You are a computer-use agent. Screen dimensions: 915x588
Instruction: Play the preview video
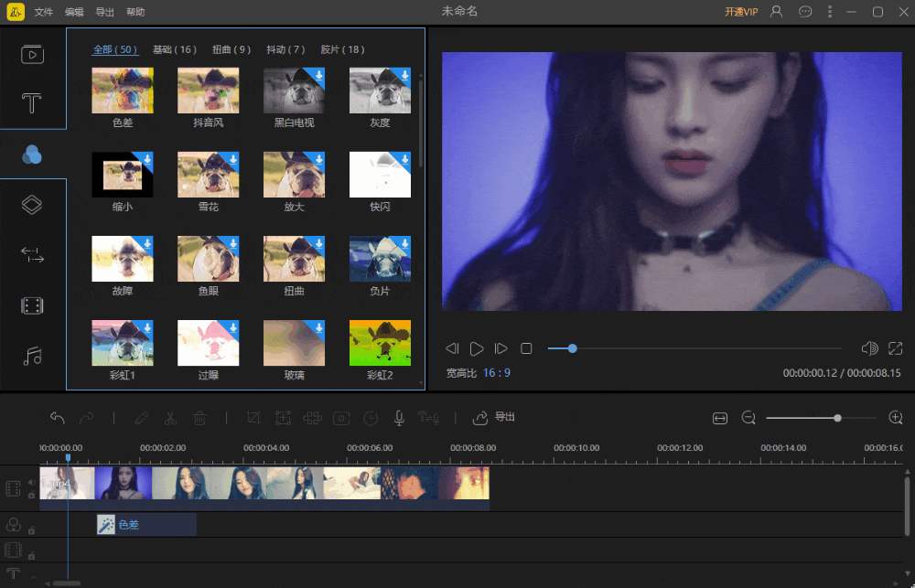click(x=477, y=348)
